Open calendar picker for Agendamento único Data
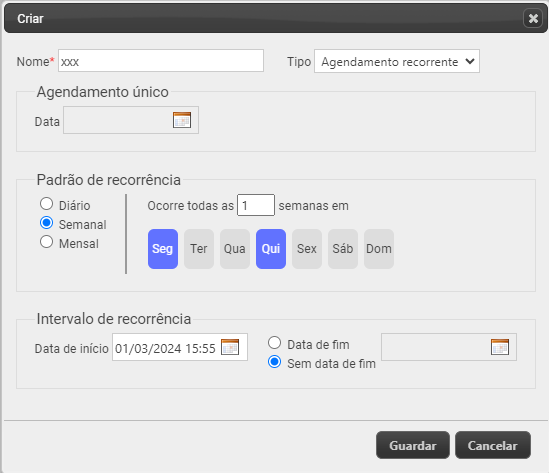Viewport: 549px width, 473px height. (182, 120)
